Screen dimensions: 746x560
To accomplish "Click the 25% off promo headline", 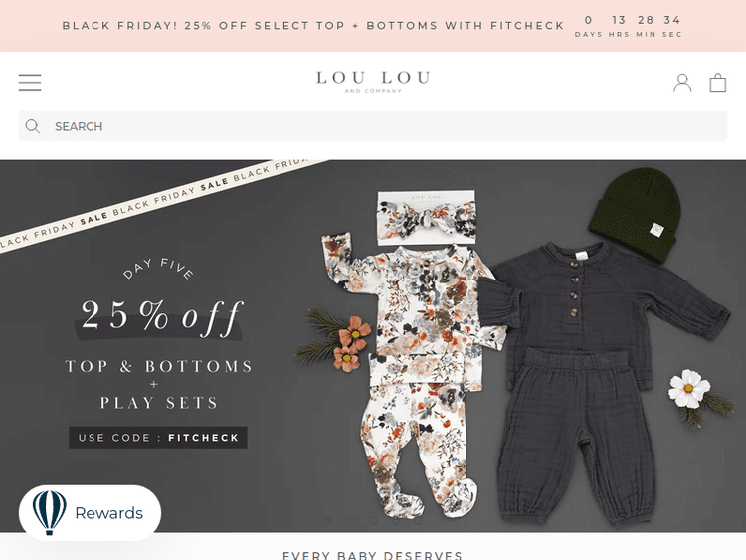I will [160, 316].
